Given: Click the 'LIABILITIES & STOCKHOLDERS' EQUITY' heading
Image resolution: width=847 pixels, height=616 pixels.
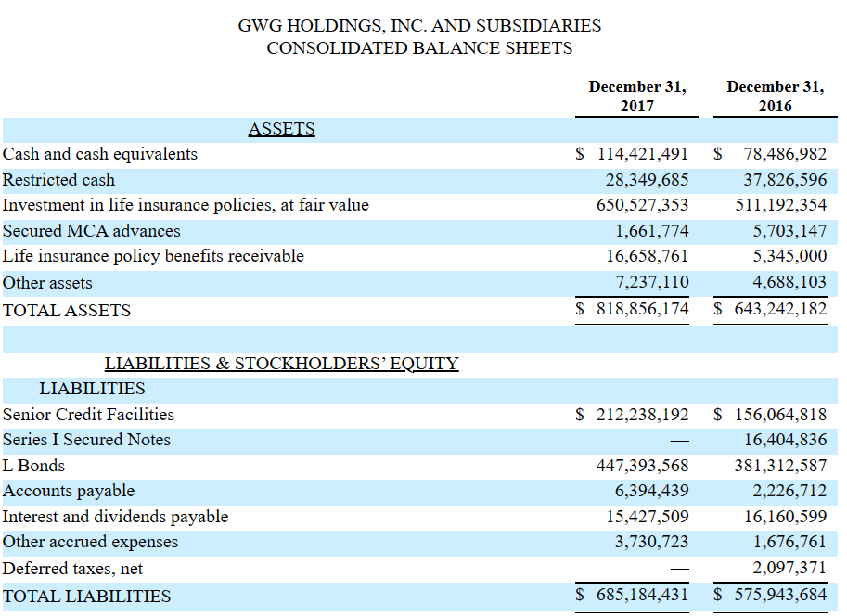Looking at the screenshot, I should (281, 363).
